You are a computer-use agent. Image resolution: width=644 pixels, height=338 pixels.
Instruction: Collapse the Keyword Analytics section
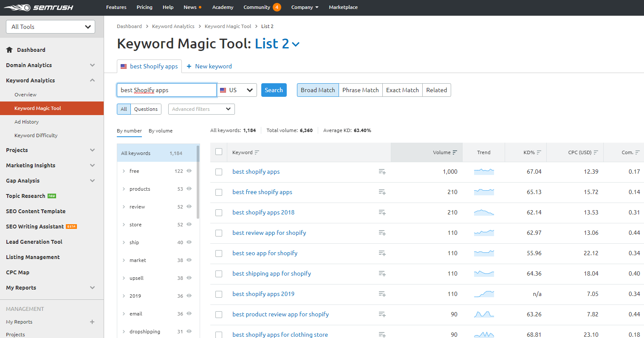(92, 80)
